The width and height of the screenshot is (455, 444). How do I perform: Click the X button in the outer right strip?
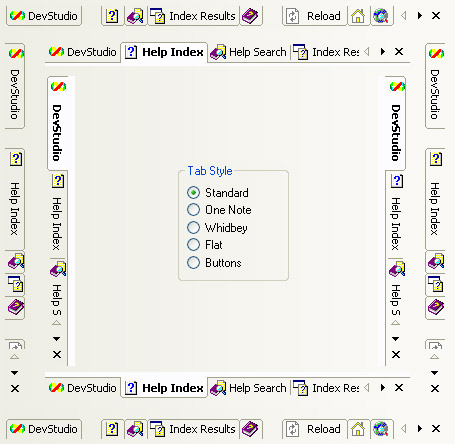pos(435,388)
